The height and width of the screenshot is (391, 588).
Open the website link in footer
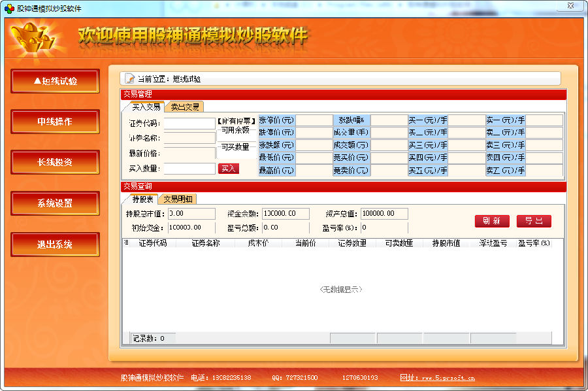pyautogui.click(x=437, y=378)
